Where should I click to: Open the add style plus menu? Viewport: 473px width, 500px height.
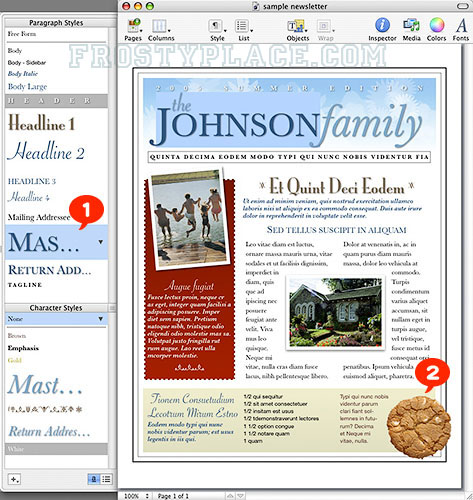point(14,479)
